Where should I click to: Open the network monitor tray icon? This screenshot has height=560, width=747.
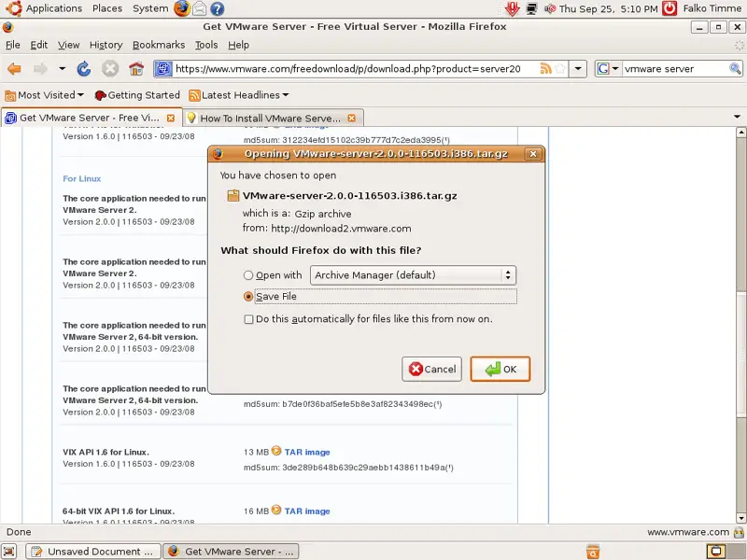531,8
